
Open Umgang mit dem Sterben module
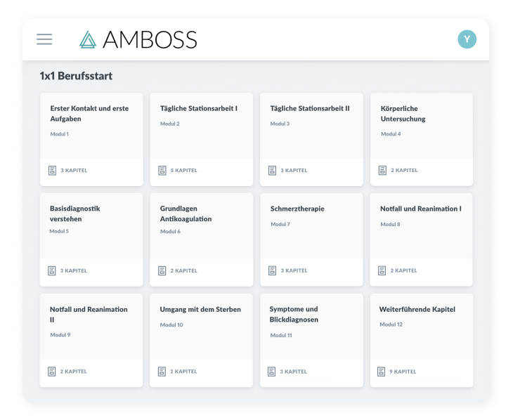(201, 341)
